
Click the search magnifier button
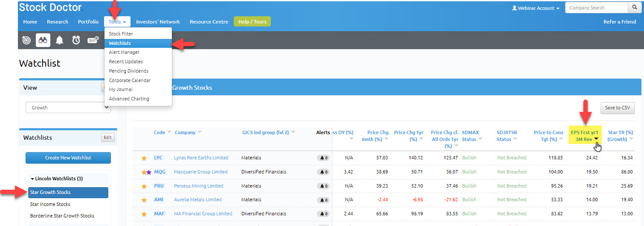click(634, 8)
